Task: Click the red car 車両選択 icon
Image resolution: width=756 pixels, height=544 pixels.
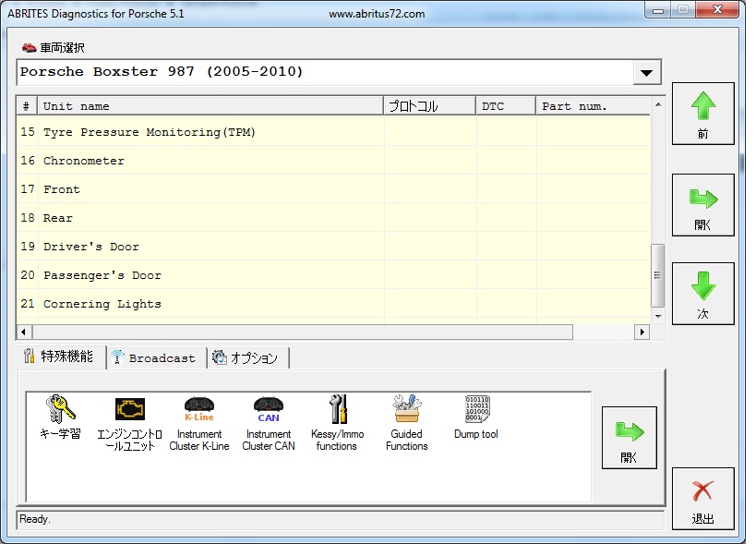Action: click(x=29, y=47)
